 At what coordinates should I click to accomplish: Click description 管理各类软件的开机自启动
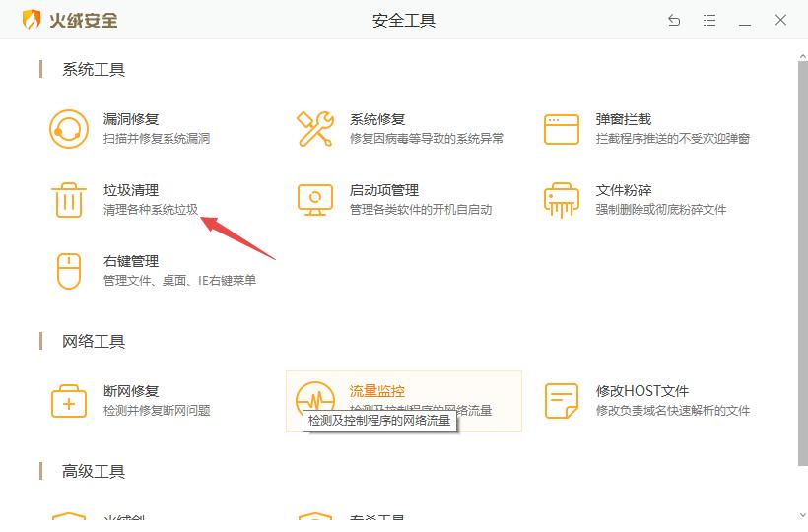(x=421, y=210)
